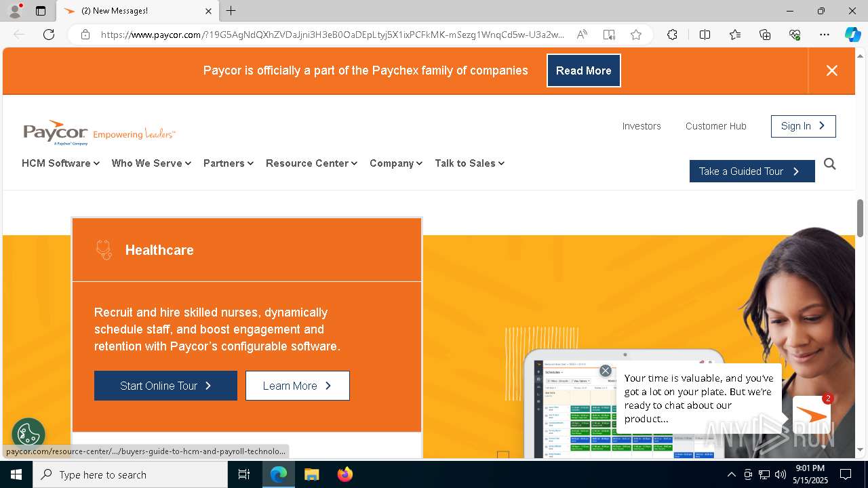This screenshot has width=868, height=488.
Task: Expand the Who We Serve menu
Action: tap(151, 163)
